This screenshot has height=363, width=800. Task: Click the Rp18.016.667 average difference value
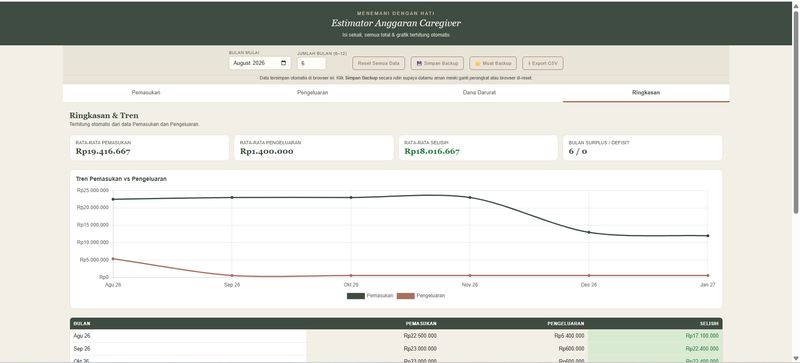click(432, 152)
